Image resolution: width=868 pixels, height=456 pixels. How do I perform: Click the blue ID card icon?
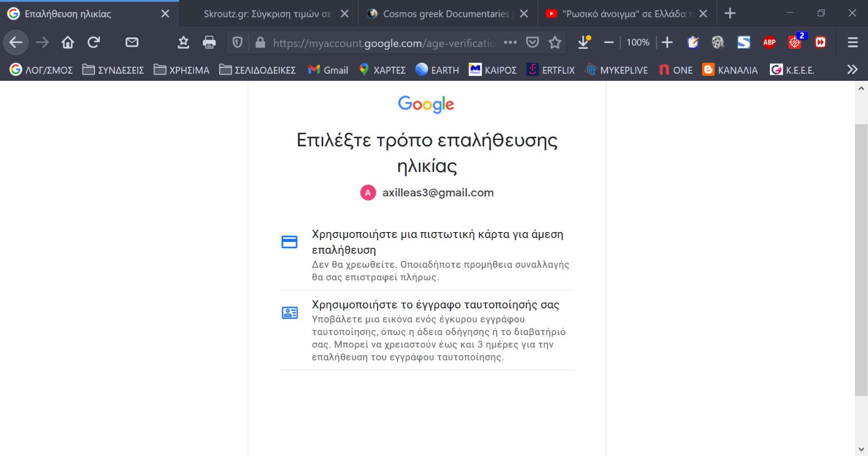click(x=290, y=313)
